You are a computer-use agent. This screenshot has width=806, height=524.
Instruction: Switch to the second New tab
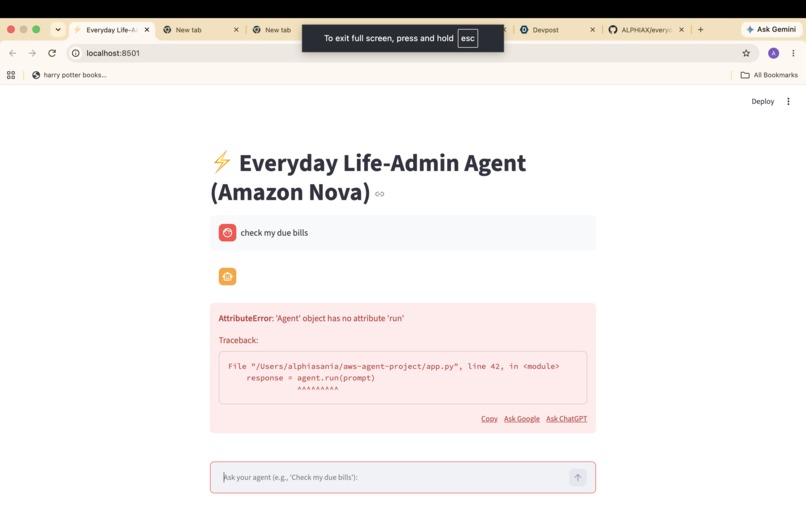[x=278, y=30]
